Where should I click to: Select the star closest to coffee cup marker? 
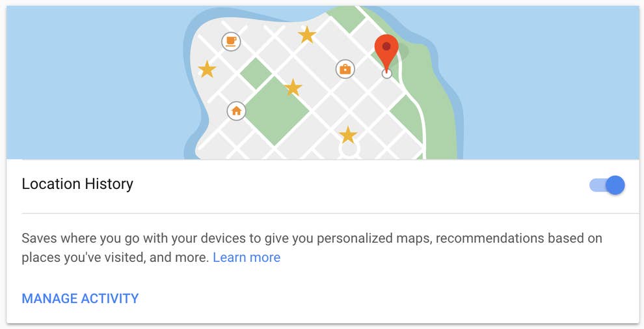[x=207, y=69]
